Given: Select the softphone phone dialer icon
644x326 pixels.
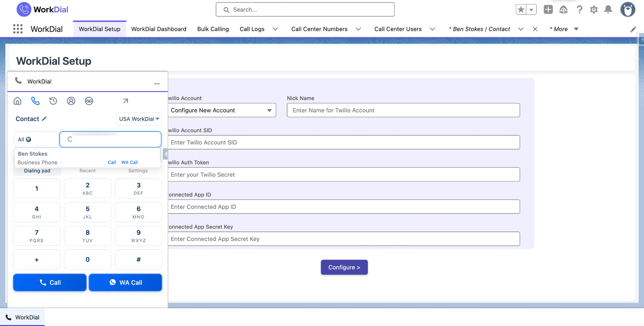Looking at the screenshot, I should (x=35, y=101).
